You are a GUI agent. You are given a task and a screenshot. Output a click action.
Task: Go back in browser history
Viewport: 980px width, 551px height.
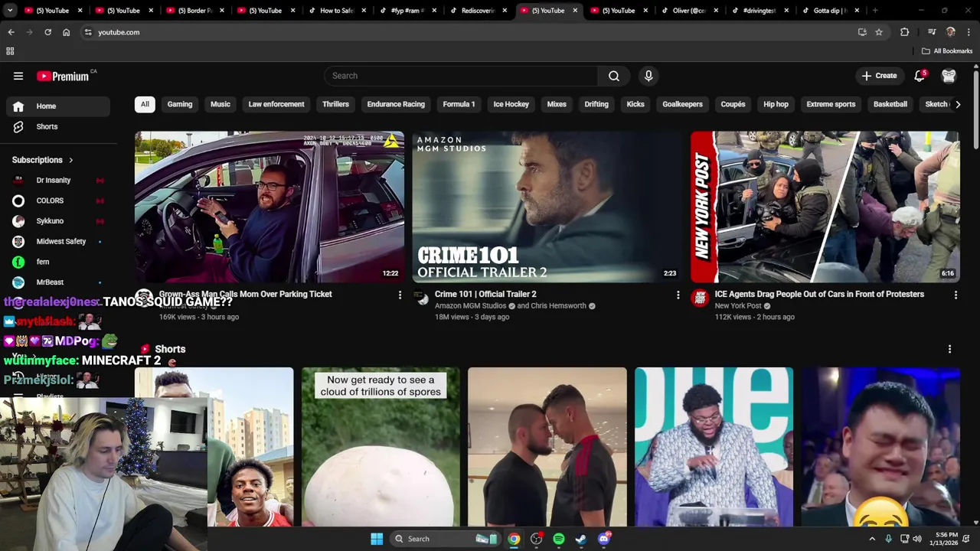[x=11, y=32]
